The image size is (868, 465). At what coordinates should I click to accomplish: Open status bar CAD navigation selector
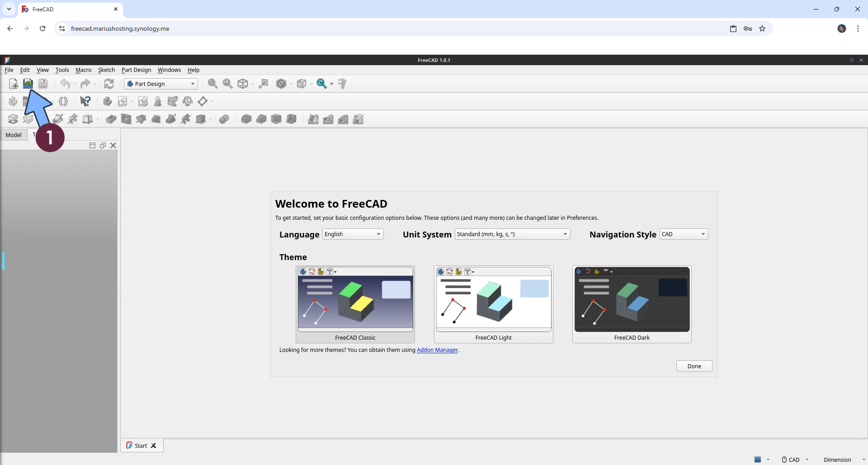point(794,460)
